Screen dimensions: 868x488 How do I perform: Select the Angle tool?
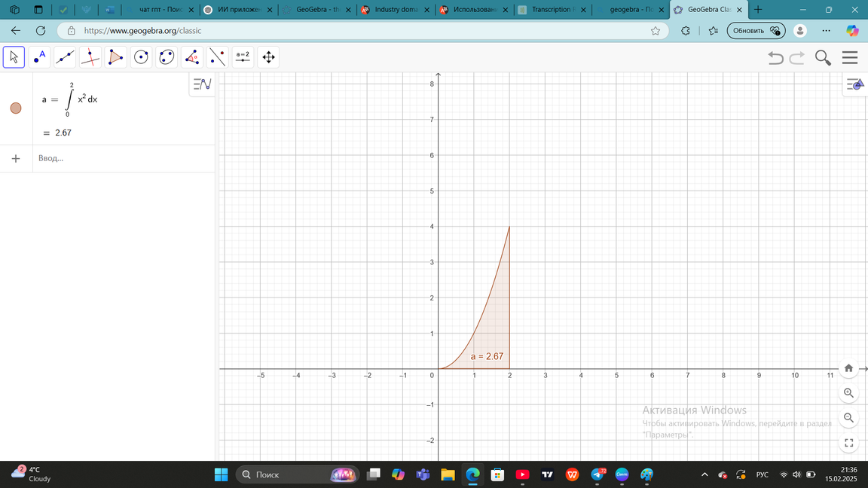point(192,57)
